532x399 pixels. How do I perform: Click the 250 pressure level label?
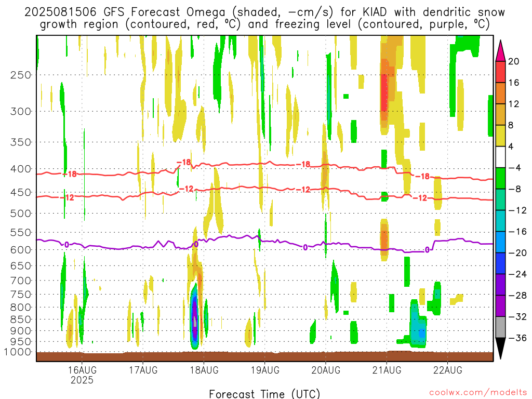21,75
